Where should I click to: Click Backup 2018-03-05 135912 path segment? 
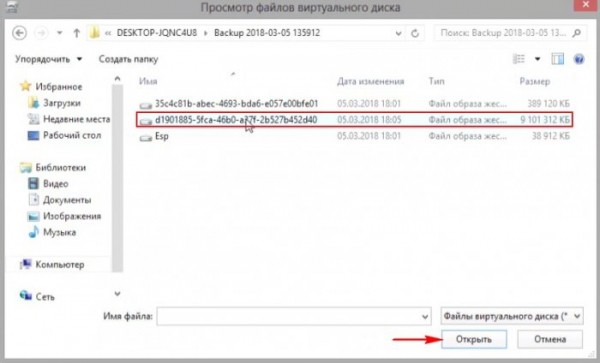point(267,33)
